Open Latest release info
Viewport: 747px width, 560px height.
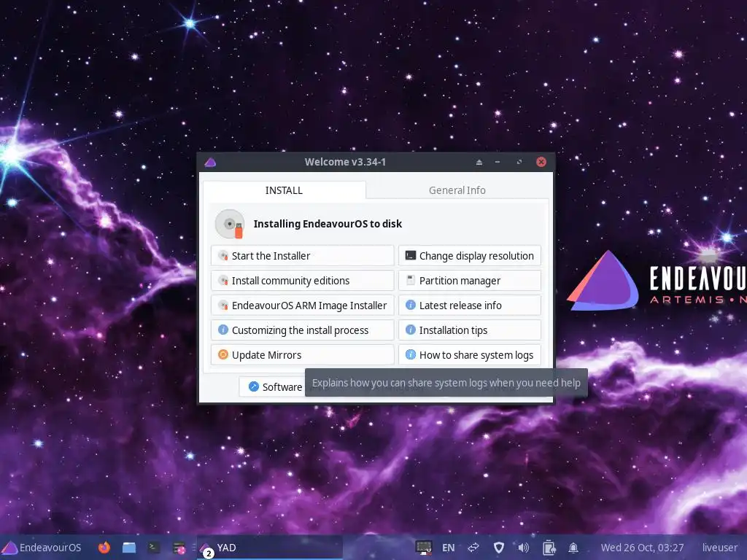point(470,306)
